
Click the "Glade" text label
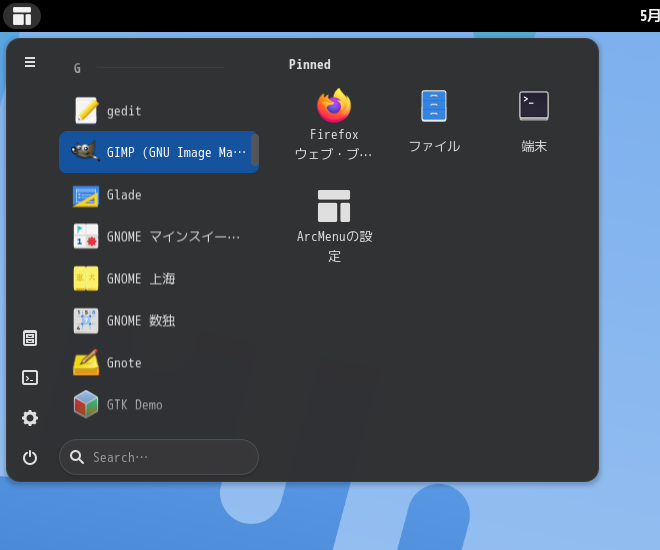[x=124, y=195]
